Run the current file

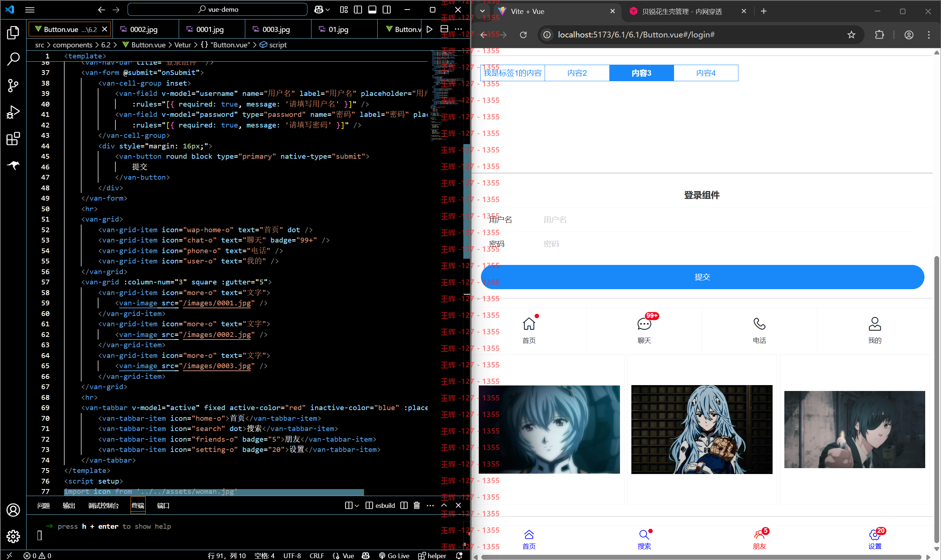429,29
